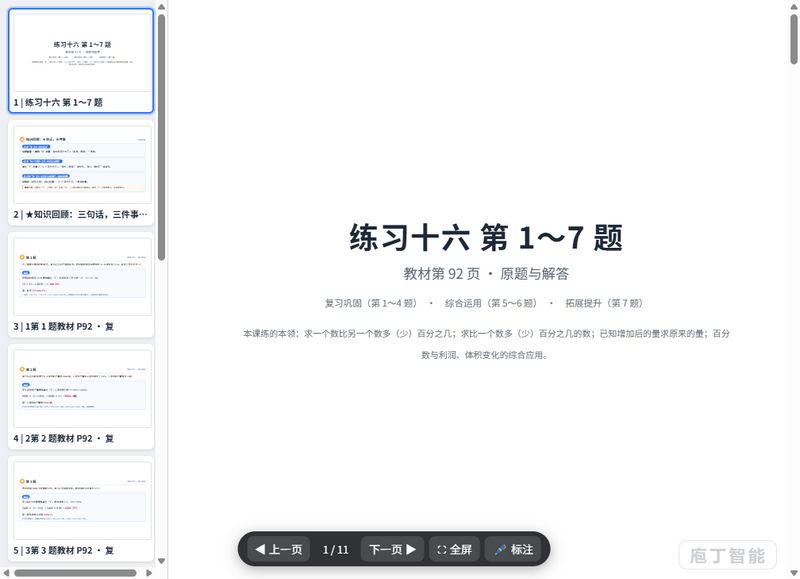800x579 pixels.
Task: Click the sidebar scroll-right arrow
Action: click(x=149, y=573)
